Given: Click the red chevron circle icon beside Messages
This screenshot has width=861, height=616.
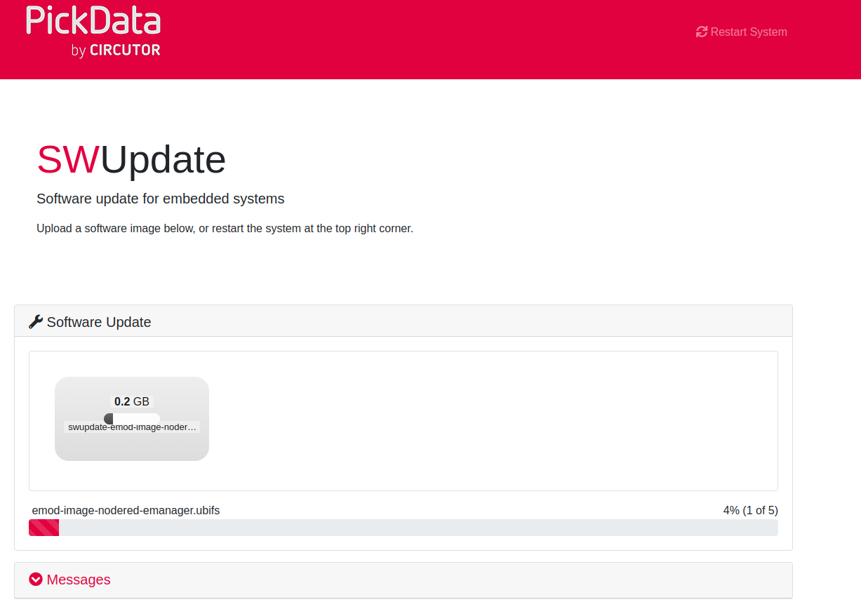Looking at the screenshot, I should (35, 579).
